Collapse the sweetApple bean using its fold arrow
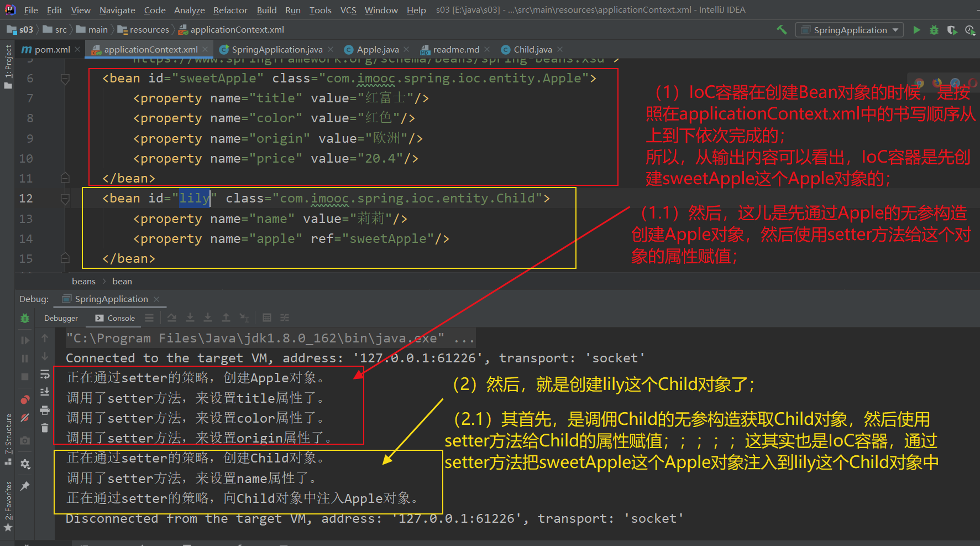Image resolution: width=980 pixels, height=546 pixels. (x=65, y=79)
